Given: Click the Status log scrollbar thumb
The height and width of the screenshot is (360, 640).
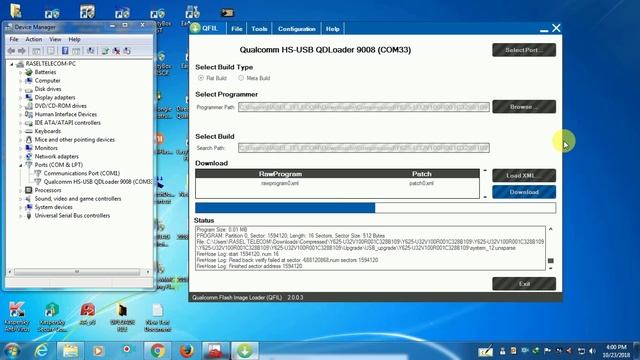Looking at the screenshot, I should pos(551,260).
